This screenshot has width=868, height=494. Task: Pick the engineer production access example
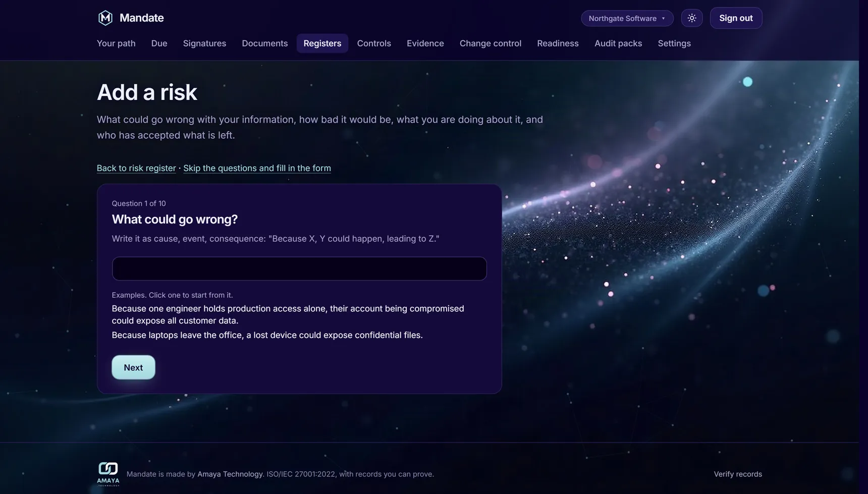click(x=288, y=314)
